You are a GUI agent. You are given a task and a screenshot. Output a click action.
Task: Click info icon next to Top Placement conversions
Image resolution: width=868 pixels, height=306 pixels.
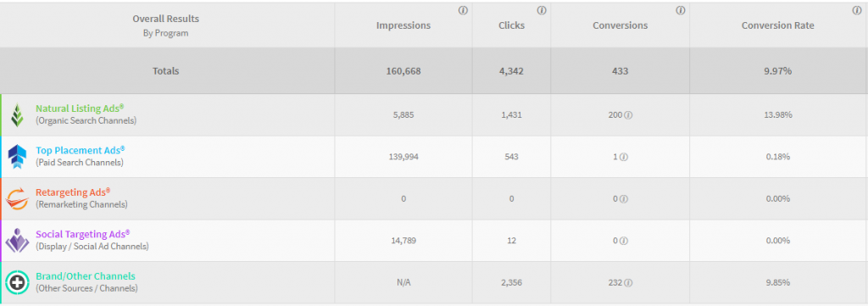[624, 157]
